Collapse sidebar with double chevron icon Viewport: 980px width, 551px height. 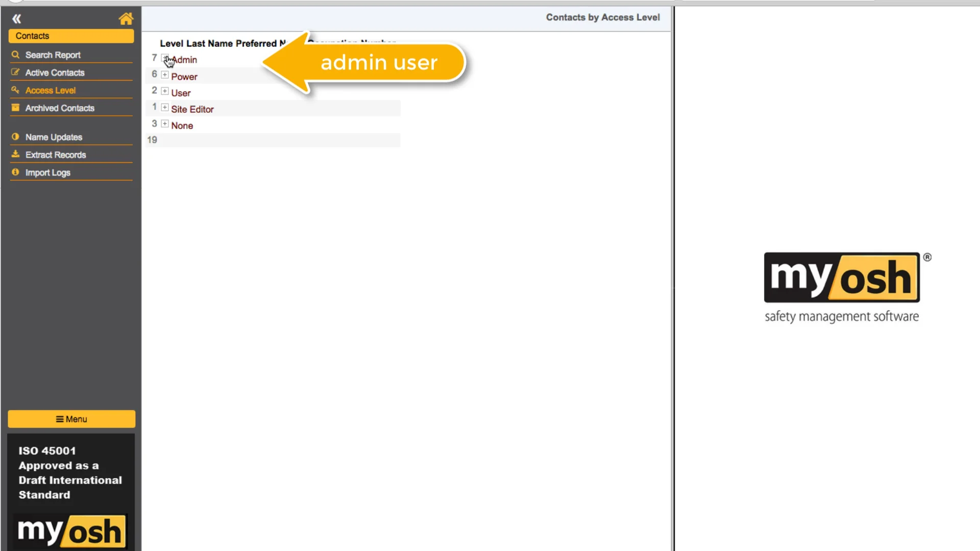(x=17, y=19)
